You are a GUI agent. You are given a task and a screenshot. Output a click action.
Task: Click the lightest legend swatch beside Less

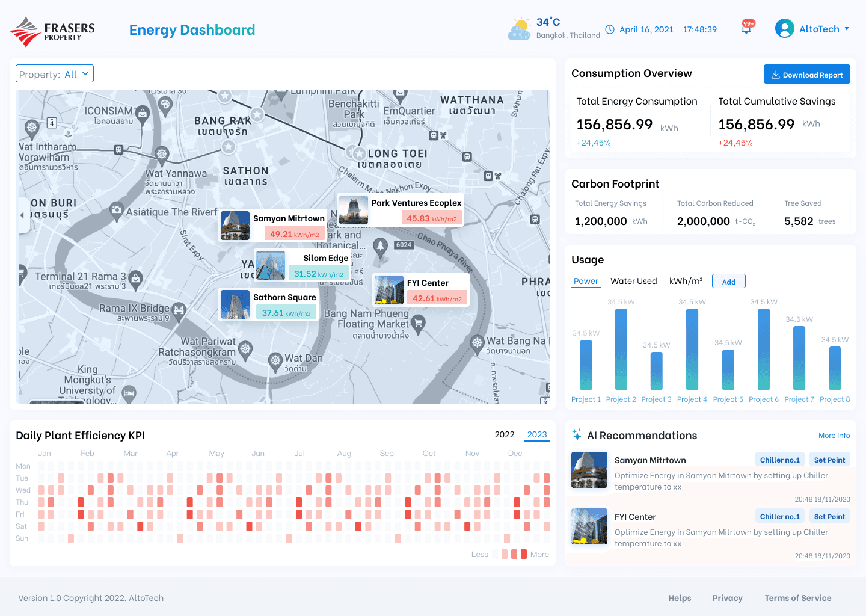pyautogui.click(x=495, y=554)
